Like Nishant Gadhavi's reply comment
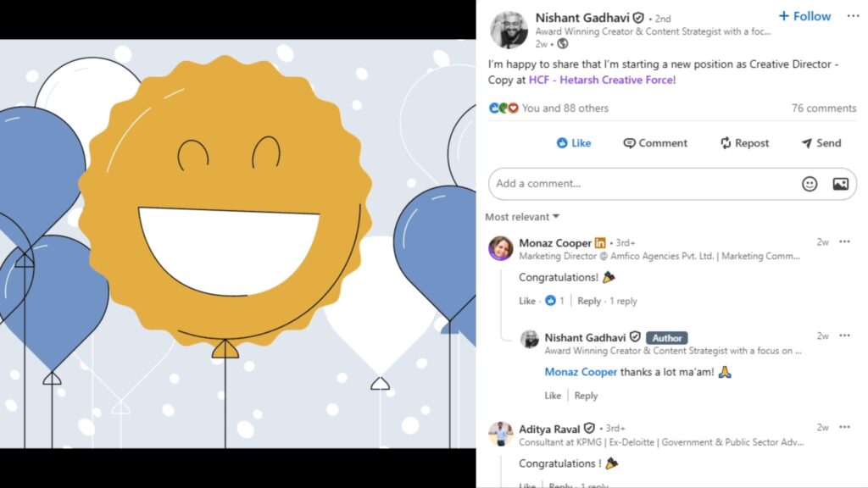This screenshot has height=488, width=868. tap(553, 396)
